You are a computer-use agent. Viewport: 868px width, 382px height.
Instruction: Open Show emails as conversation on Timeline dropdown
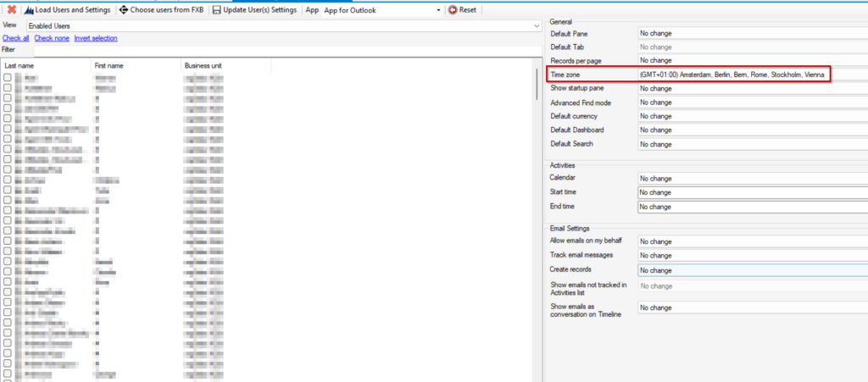[753, 308]
